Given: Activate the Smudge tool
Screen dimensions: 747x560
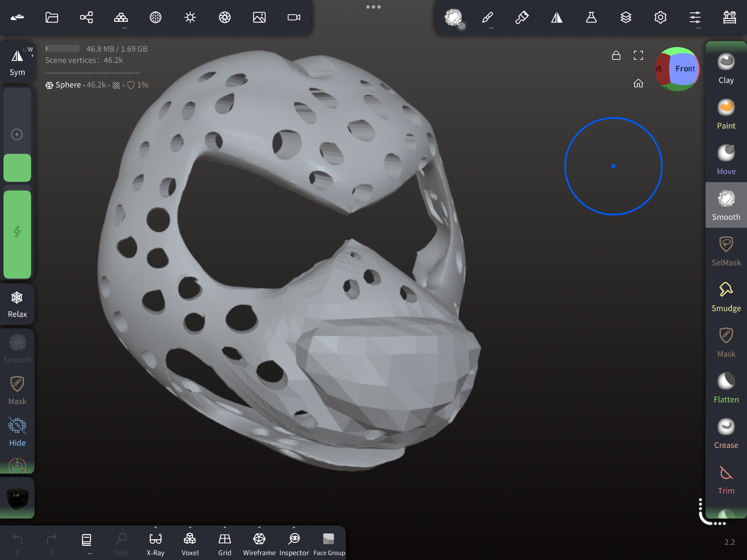Looking at the screenshot, I should (x=726, y=297).
